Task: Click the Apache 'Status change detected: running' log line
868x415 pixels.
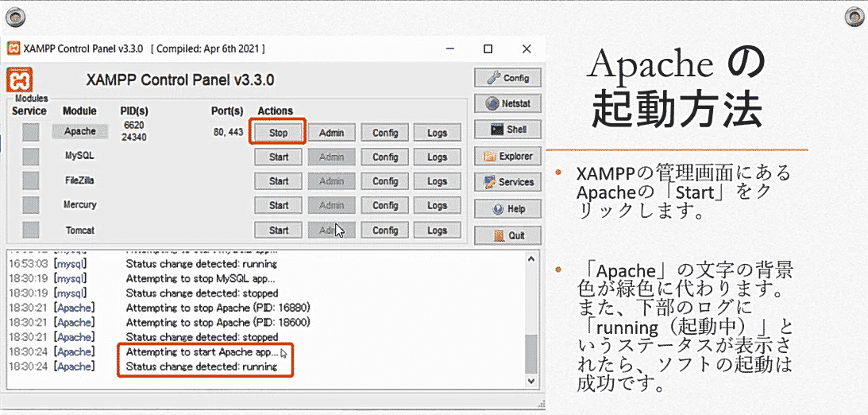Action: pos(202,367)
